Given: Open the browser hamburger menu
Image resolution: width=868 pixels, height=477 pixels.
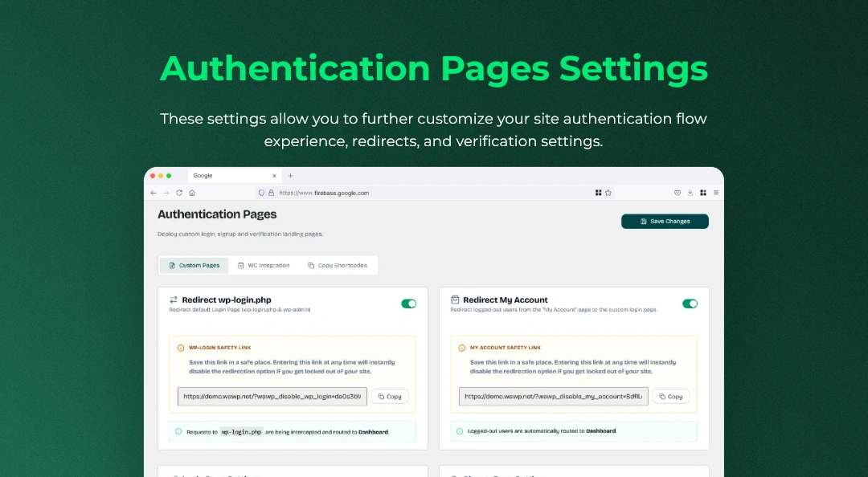Looking at the screenshot, I should [x=716, y=193].
